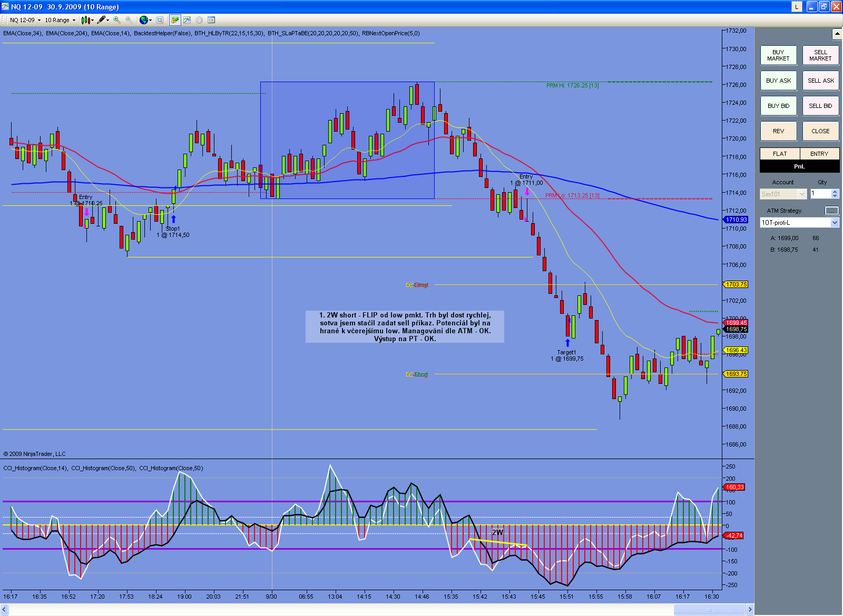The width and height of the screenshot is (843, 616).
Task: Click the PnL display bar
Action: [x=799, y=166]
